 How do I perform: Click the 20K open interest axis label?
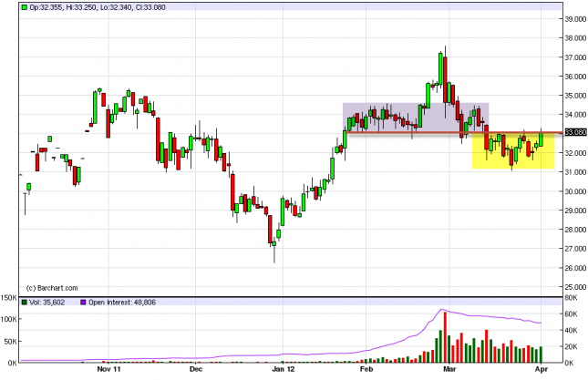coord(571,347)
